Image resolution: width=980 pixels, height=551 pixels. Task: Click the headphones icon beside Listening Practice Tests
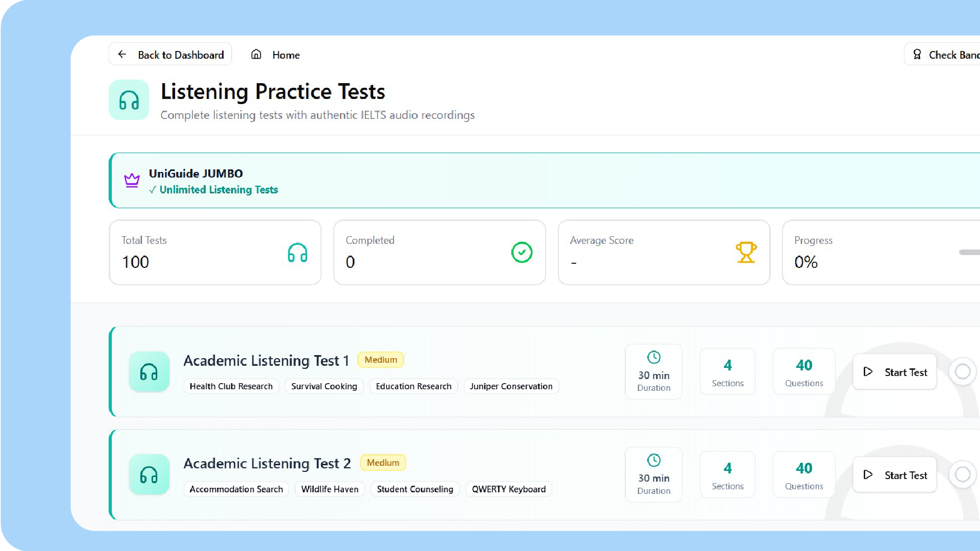(129, 100)
